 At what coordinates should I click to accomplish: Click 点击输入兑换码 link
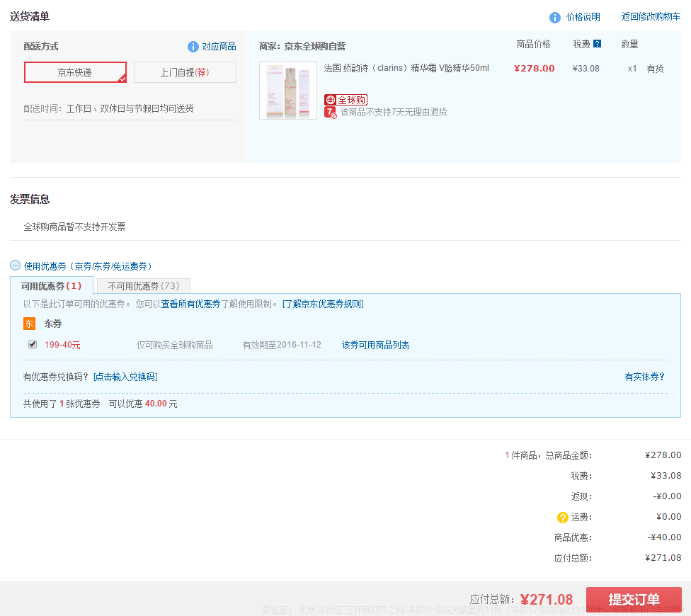pos(125,377)
